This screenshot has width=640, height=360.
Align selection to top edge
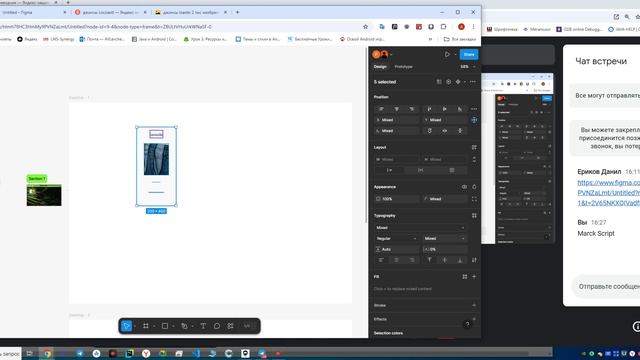click(x=429, y=109)
